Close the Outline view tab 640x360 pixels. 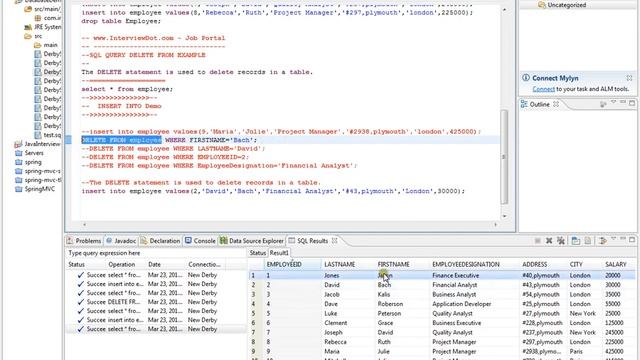coord(556,104)
